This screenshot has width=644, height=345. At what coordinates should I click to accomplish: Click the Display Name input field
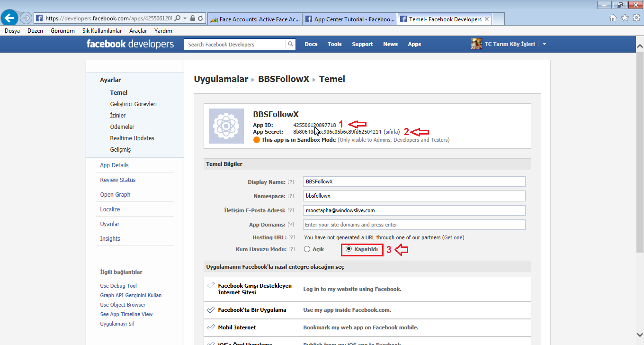point(414,182)
